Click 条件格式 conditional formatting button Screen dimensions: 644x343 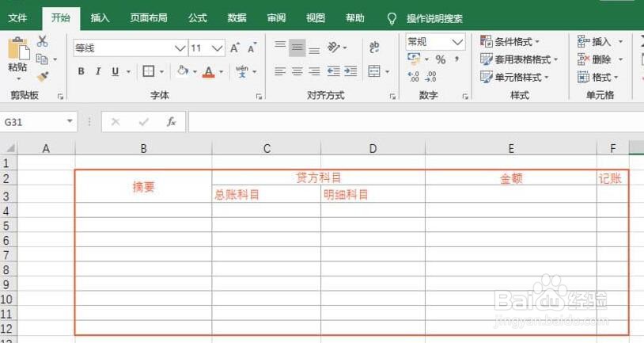pyautogui.click(x=510, y=41)
